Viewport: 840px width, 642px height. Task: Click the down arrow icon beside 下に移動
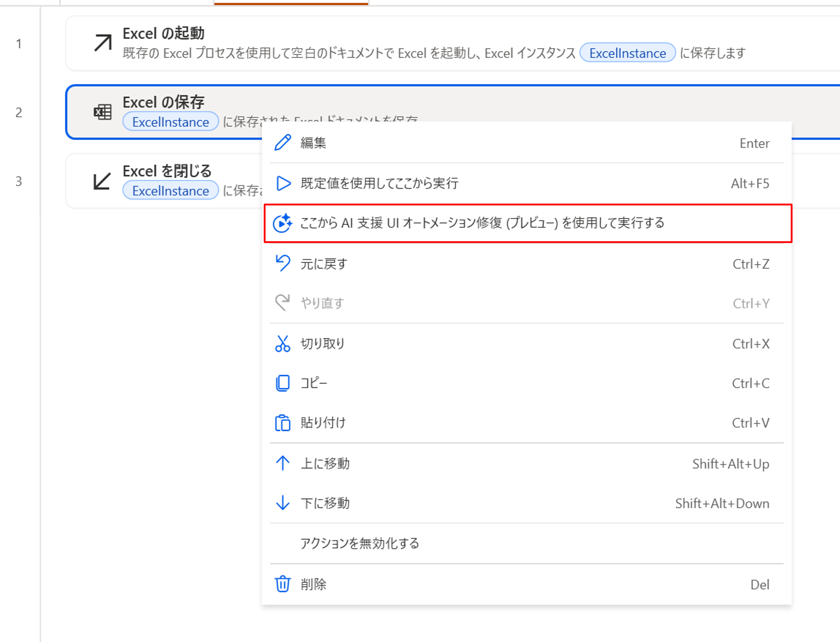[283, 503]
